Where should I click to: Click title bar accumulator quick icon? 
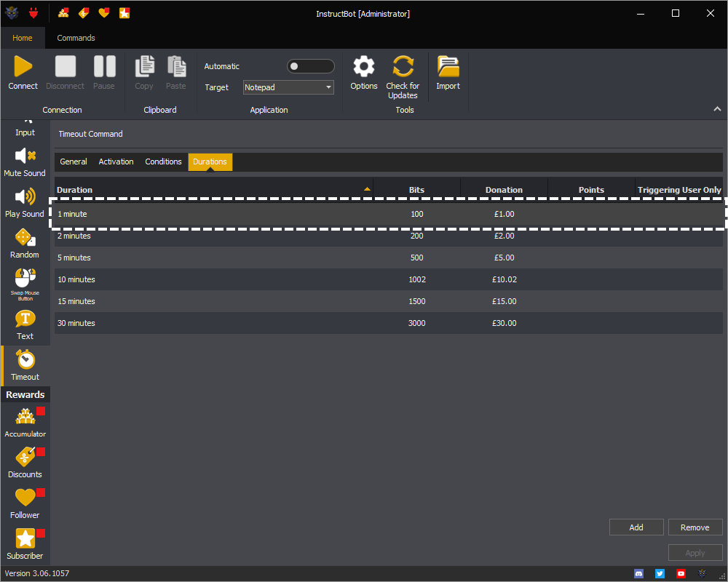pyautogui.click(x=63, y=13)
